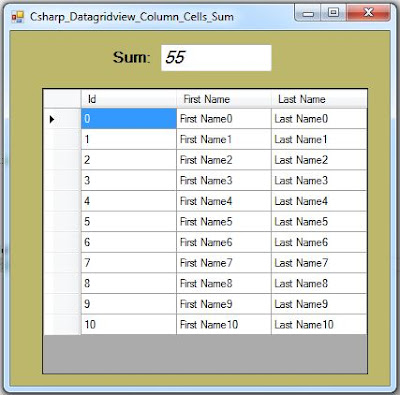Click the cell First Name0
Screen dimensions: 400x395
click(x=224, y=119)
